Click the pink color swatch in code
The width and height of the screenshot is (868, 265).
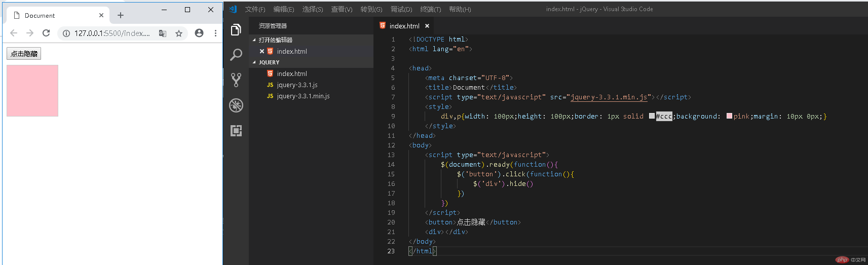tap(729, 116)
